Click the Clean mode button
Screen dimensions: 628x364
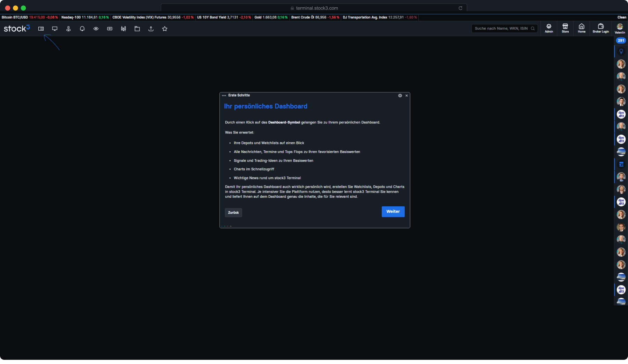[622, 17]
